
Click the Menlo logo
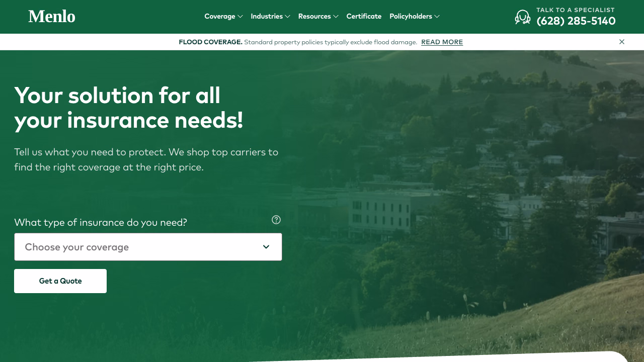pos(52,16)
